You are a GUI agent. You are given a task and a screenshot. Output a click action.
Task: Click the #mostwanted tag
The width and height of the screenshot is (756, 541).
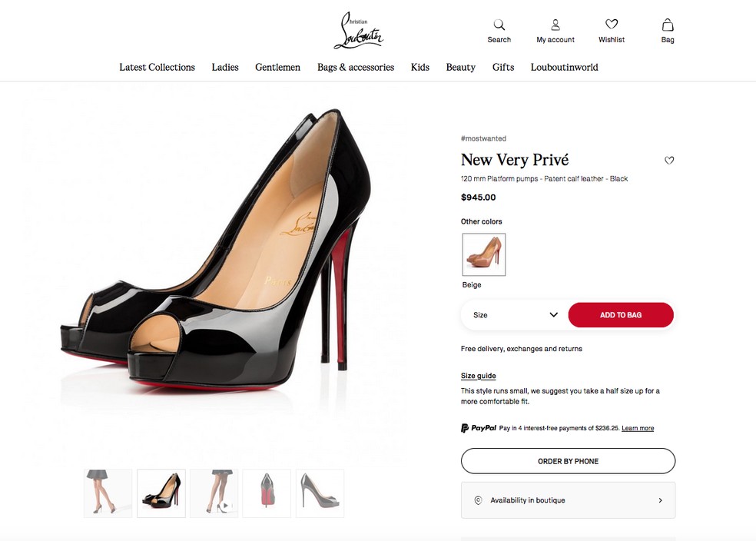(x=483, y=138)
